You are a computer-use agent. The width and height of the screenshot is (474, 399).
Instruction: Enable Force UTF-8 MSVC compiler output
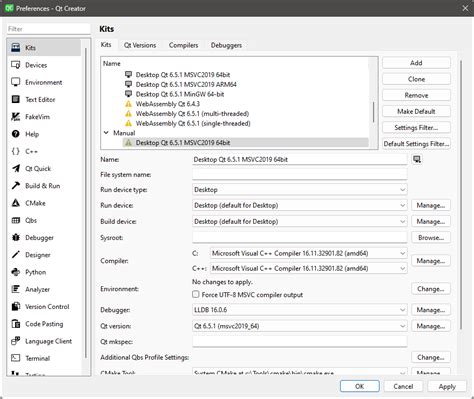(x=196, y=294)
